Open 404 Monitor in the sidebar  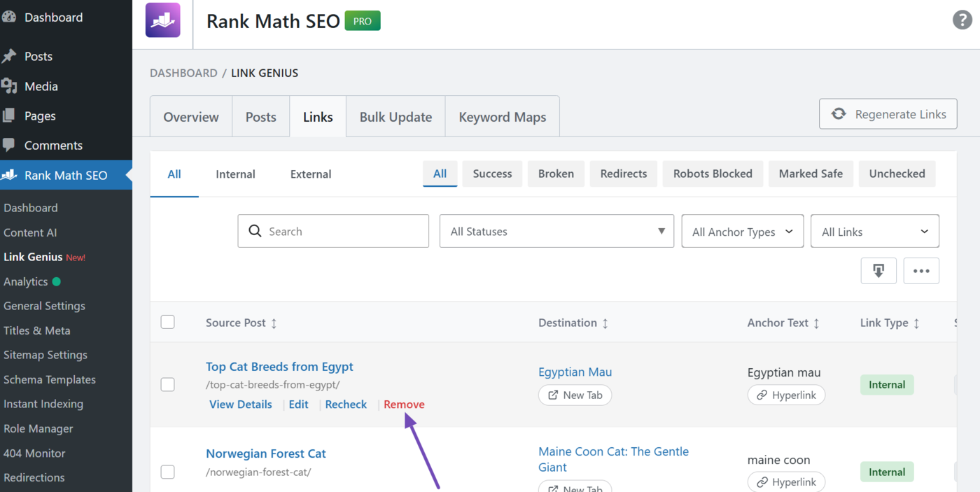[x=35, y=453]
